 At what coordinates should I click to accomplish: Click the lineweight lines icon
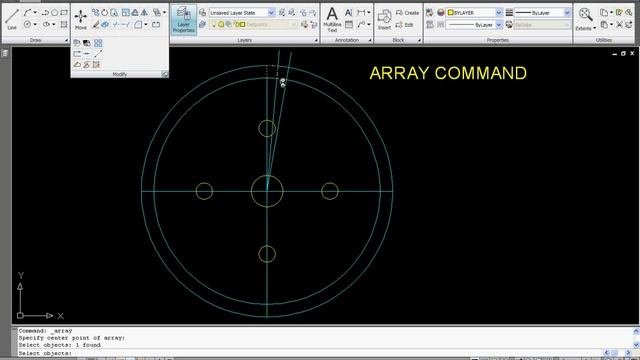click(509, 13)
